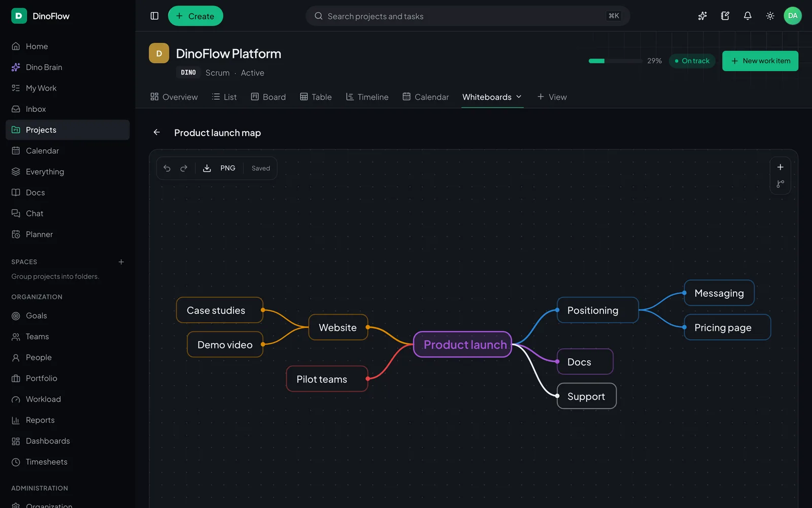This screenshot has width=812, height=508.
Task: Toggle light theme sun icon
Action: pos(770,16)
